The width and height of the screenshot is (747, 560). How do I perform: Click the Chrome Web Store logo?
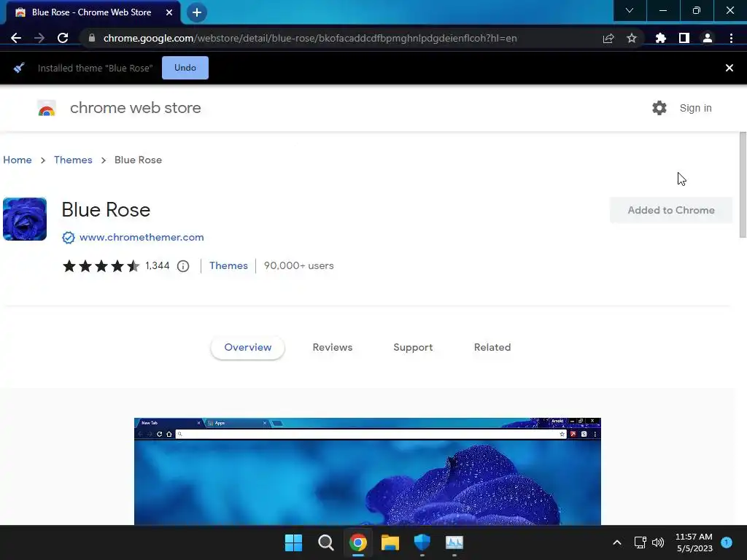click(47, 108)
